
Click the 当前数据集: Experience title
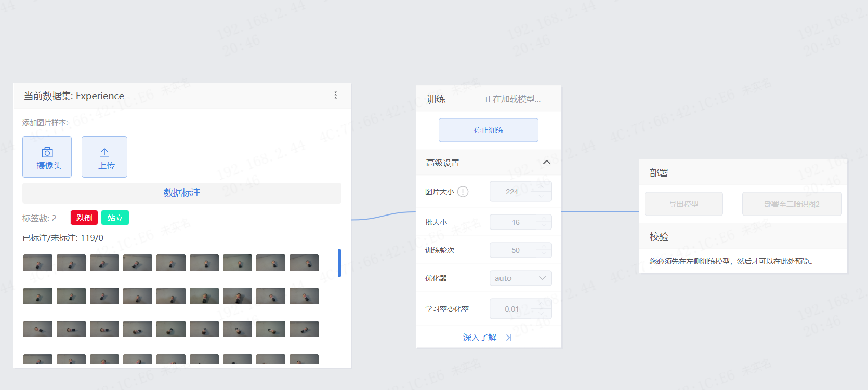pyautogui.click(x=74, y=96)
